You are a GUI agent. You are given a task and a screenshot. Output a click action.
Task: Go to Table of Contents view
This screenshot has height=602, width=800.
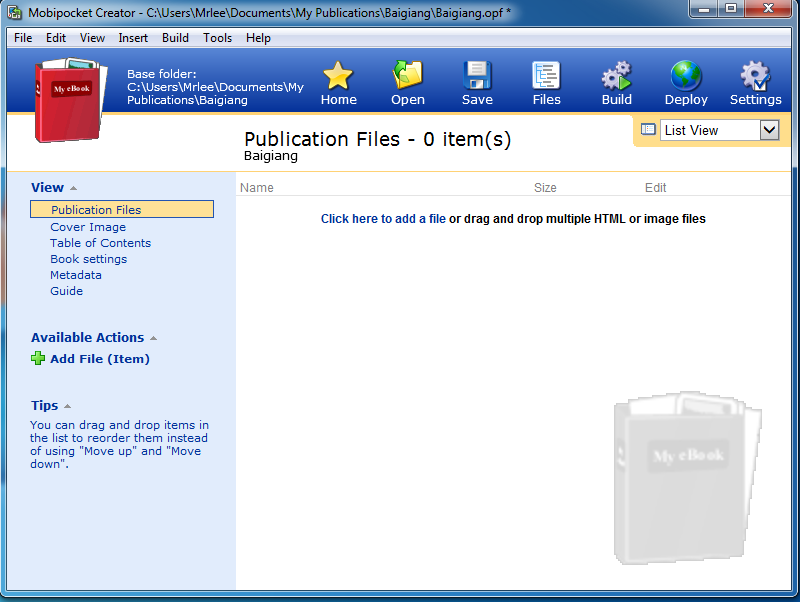[x=100, y=243]
